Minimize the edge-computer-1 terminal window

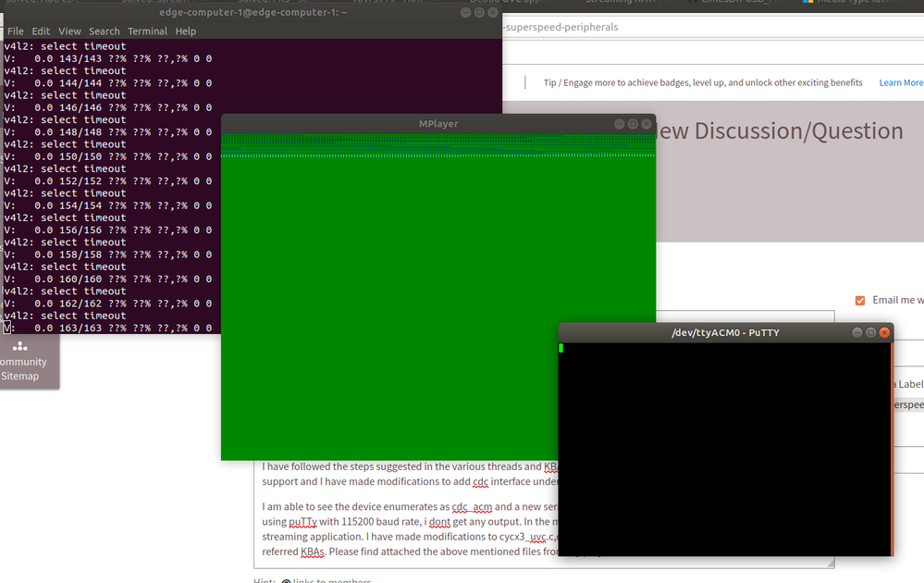[x=465, y=12]
